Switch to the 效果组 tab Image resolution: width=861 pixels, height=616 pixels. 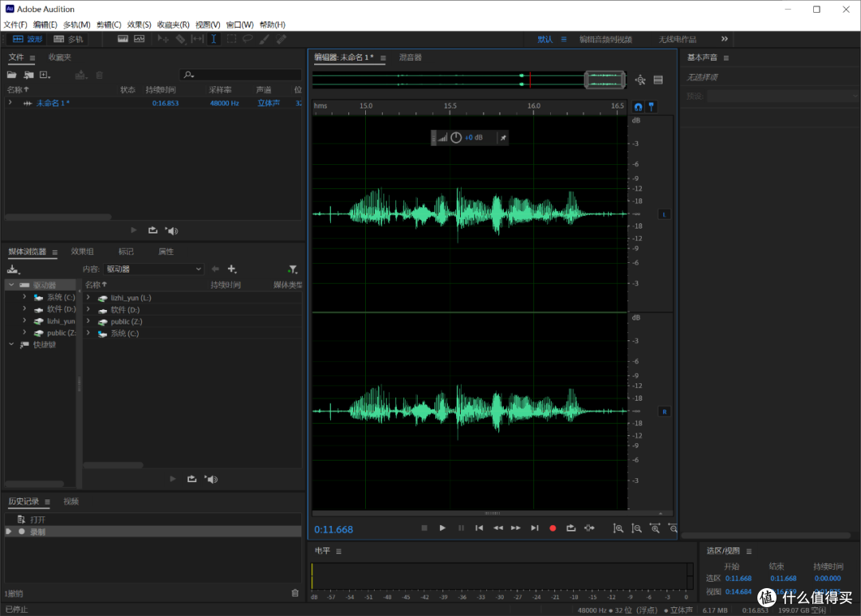(82, 252)
